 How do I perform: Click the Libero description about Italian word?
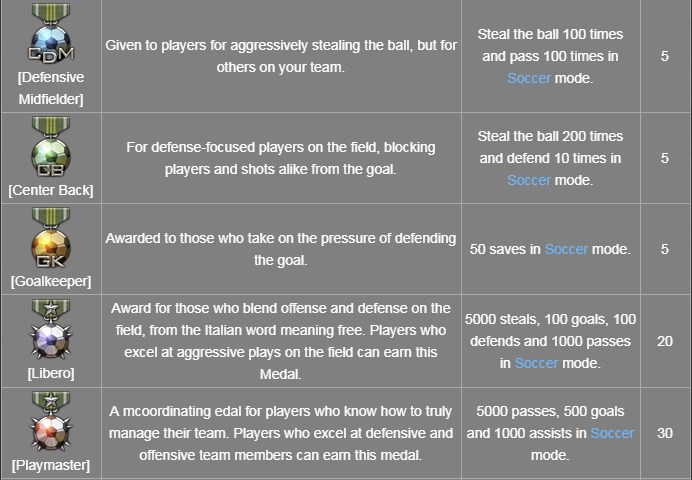click(280, 341)
